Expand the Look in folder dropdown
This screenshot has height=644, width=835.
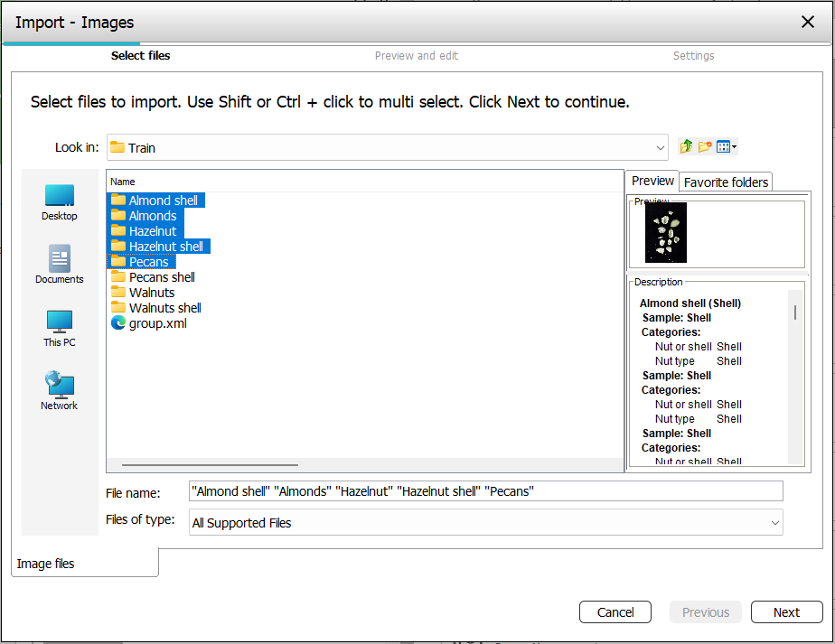(660, 148)
